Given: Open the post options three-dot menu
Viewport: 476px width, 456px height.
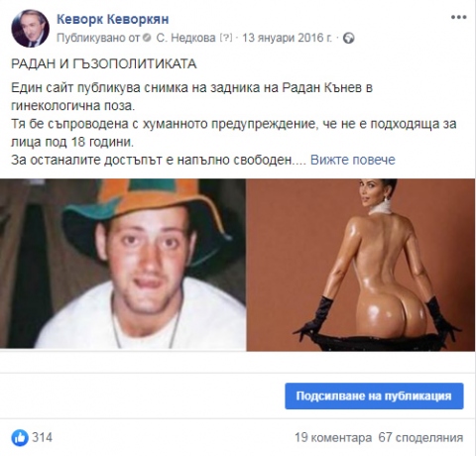Looking at the screenshot, I should coord(459,18).
